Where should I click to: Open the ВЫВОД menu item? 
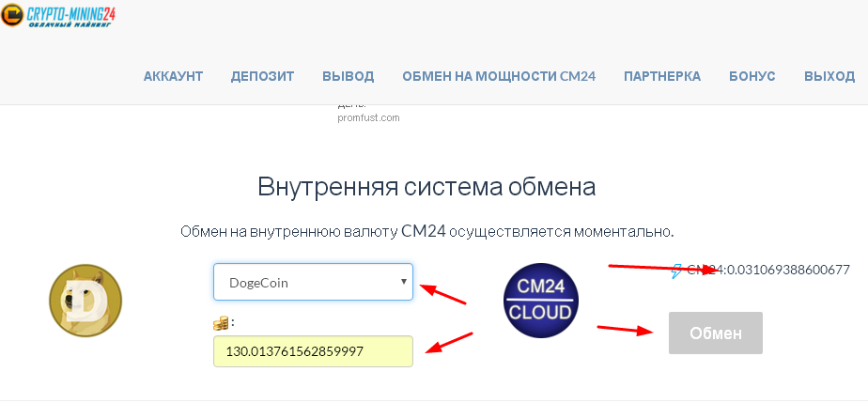pos(349,76)
